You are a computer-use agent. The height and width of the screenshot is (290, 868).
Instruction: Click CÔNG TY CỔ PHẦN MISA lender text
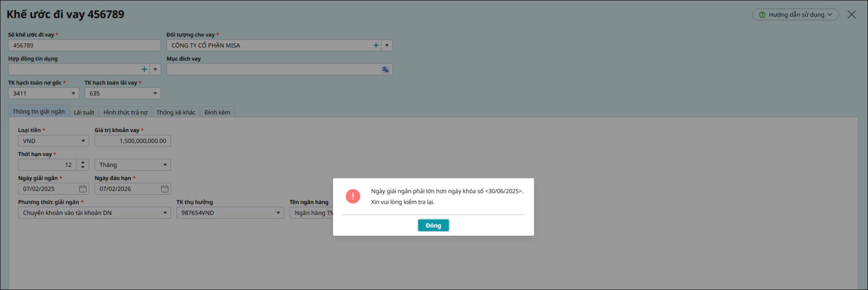pos(206,46)
